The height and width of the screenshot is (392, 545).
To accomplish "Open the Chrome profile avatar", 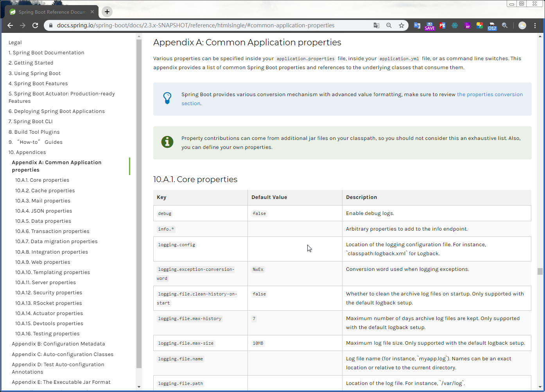I will [522, 25].
